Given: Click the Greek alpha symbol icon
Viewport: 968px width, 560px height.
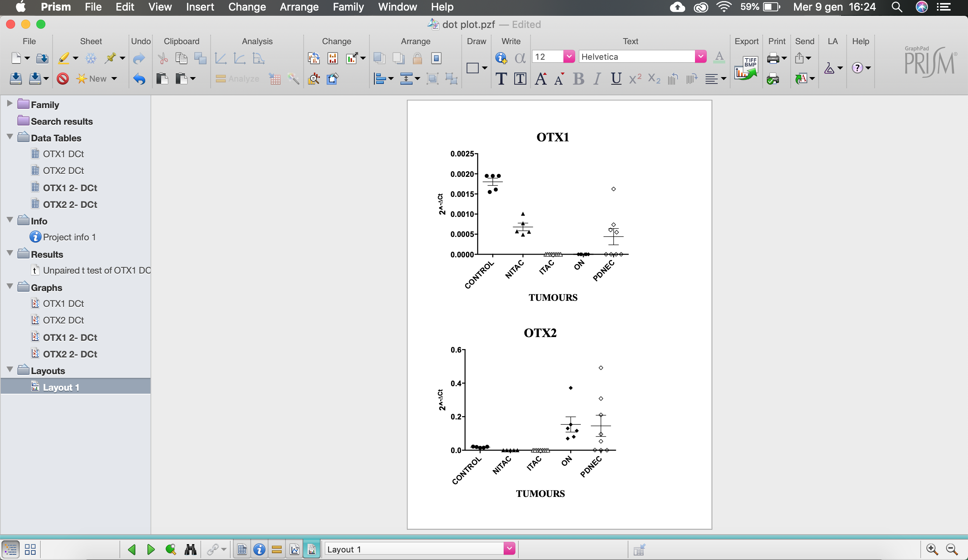Looking at the screenshot, I should [520, 58].
